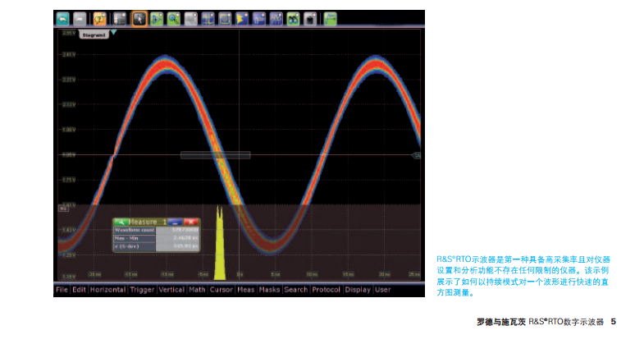
Task: Click the binoculars search icon
Action: tap(294, 17)
